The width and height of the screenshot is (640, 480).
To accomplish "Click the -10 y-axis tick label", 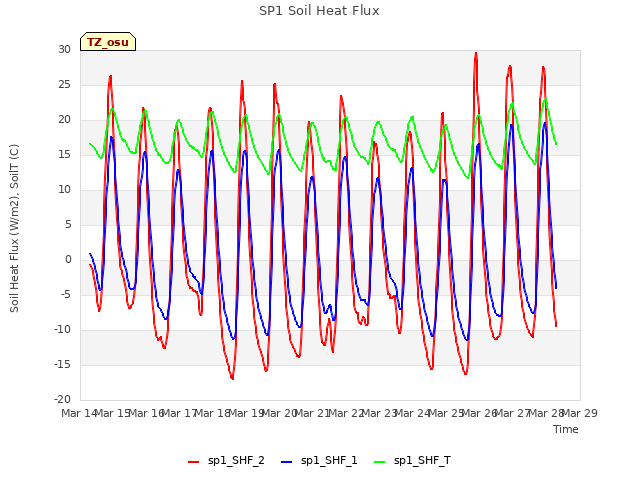I will pos(62,330).
